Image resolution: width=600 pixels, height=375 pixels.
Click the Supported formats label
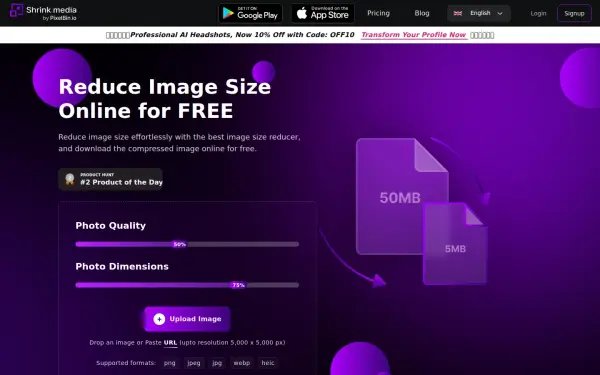[x=126, y=363]
